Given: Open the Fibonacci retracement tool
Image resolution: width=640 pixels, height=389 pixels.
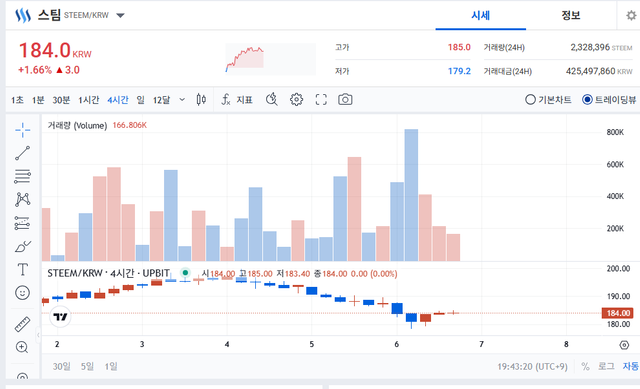Looking at the screenshot, I should click(22, 176).
